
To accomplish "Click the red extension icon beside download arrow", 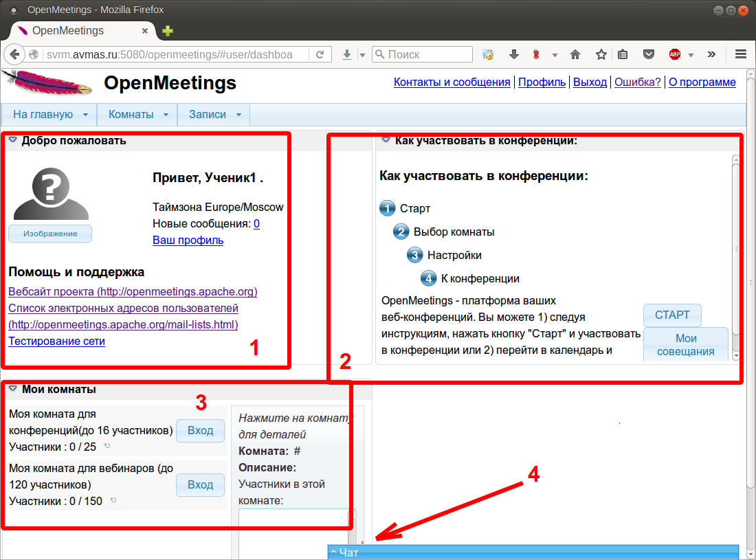I will [536, 54].
